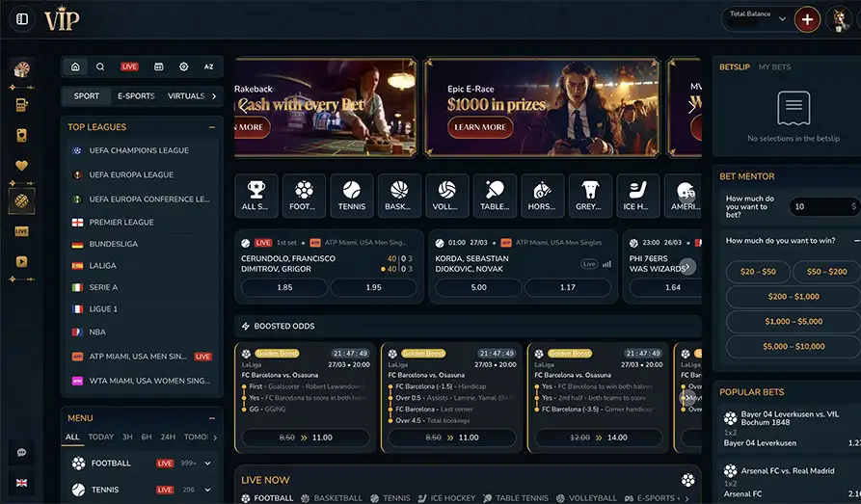Select the sportsbook basketball icon in sidebar

click(21, 201)
